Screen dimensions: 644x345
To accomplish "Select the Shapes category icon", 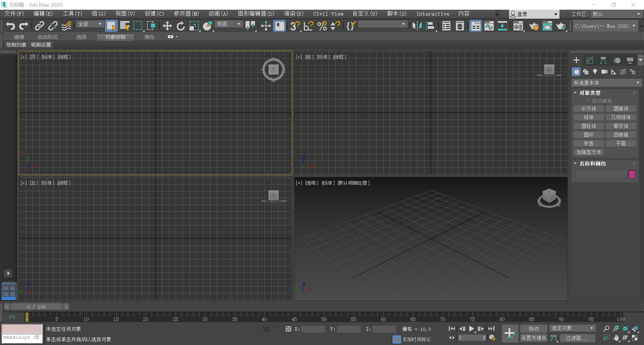I will pos(586,72).
